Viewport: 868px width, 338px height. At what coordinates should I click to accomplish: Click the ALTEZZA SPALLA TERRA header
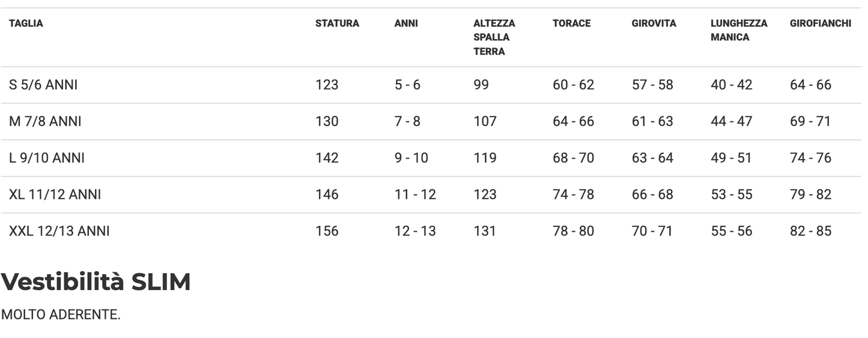coord(494,37)
